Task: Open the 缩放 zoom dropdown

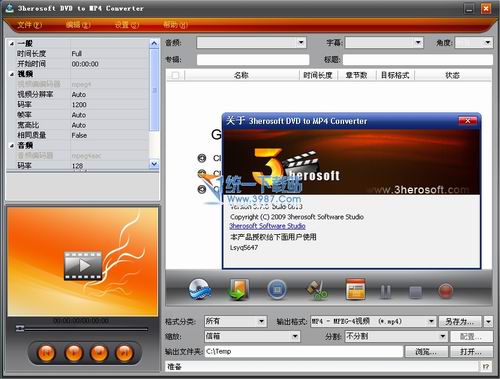Action: [x=252, y=336]
